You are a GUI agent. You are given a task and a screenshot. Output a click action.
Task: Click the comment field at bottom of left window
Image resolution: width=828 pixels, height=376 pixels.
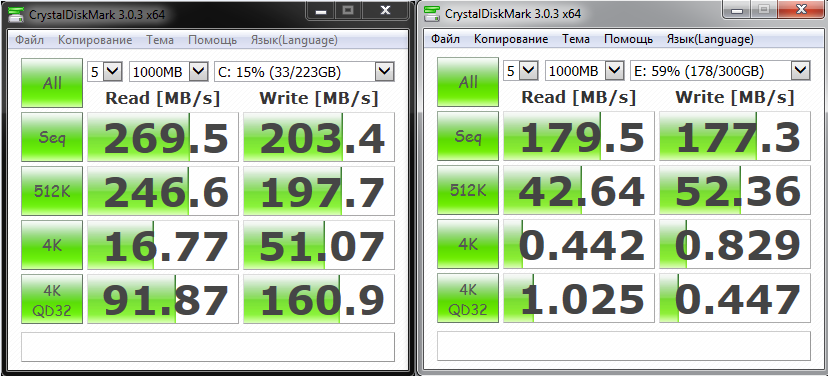(208, 346)
